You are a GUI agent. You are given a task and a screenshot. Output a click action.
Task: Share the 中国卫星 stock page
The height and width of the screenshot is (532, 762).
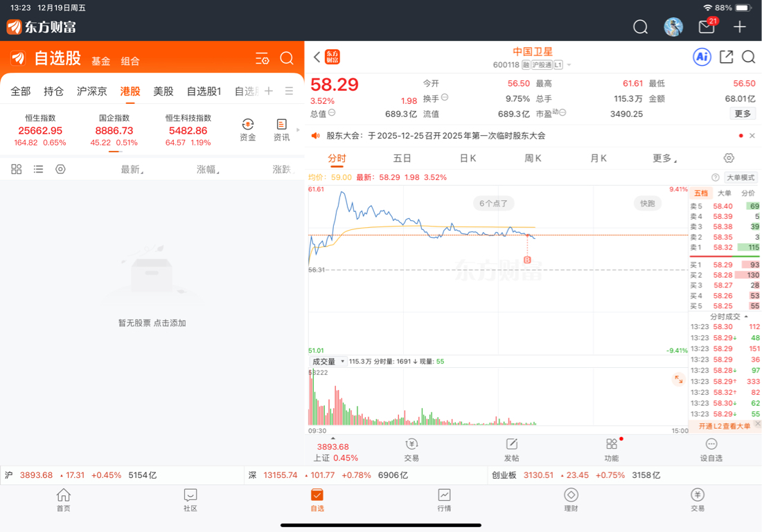click(x=726, y=57)
